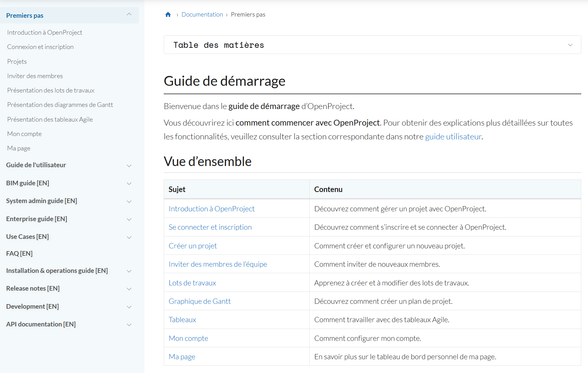Expand the Development [EN] section
The image size is (588, 373).
pyautogui.click(x=129, y=307)
